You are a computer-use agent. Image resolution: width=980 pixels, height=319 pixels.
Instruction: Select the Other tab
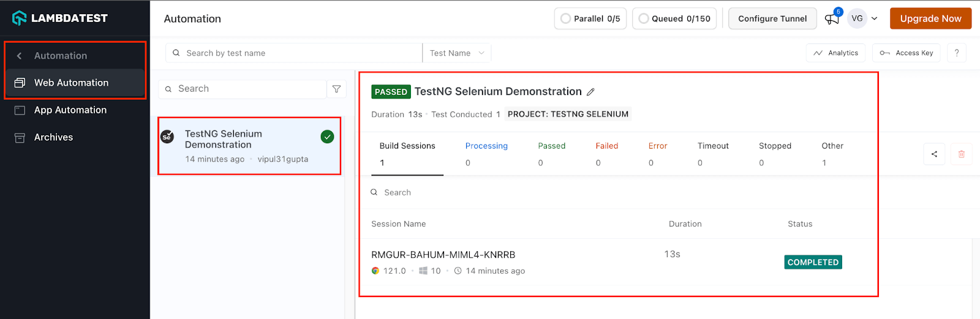[x=832, y=154]
